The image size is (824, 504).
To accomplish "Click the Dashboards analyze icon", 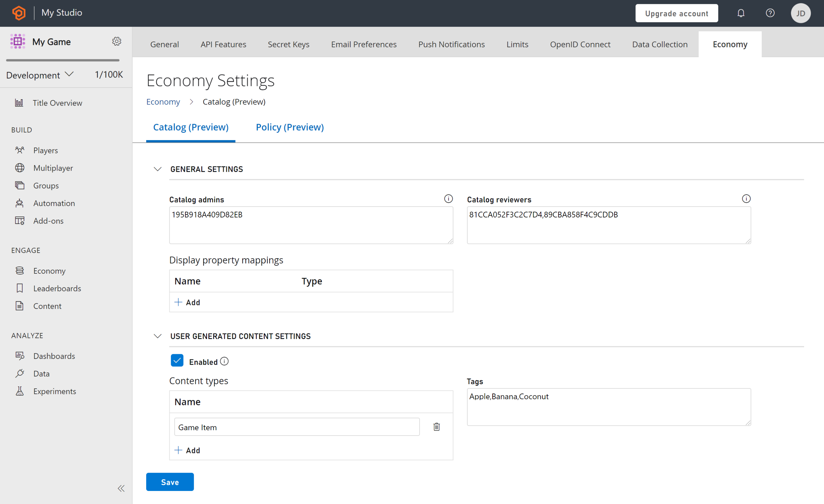I will (20, 355).
